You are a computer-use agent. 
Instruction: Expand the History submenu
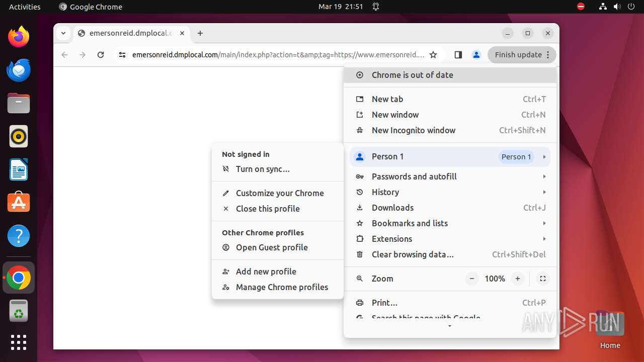[450, 192]
